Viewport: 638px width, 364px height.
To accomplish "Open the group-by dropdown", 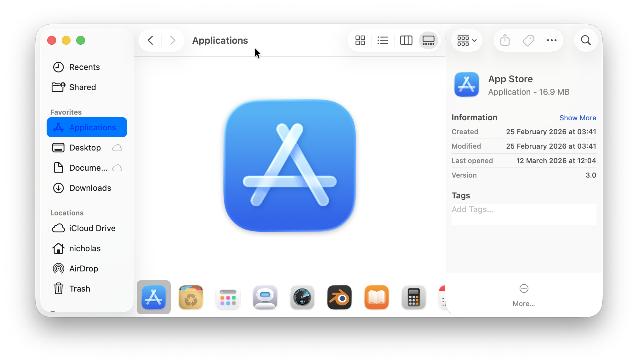I will (x=467, y=40).
